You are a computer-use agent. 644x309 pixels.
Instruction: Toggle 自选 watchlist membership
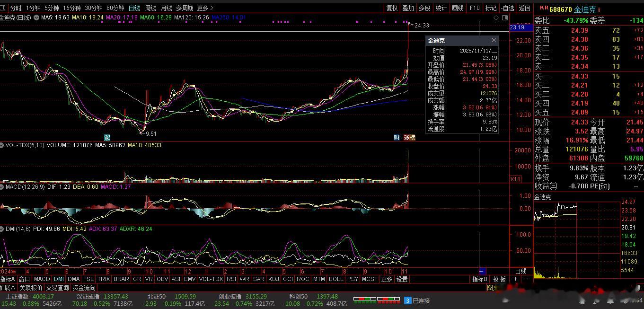point(507,8)
